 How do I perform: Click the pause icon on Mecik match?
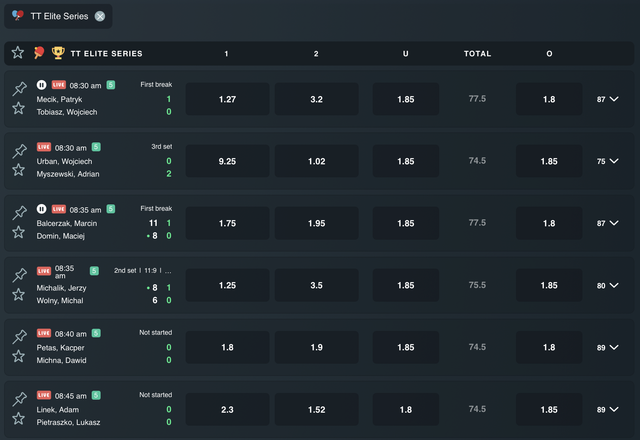click(x=41, y=85)
